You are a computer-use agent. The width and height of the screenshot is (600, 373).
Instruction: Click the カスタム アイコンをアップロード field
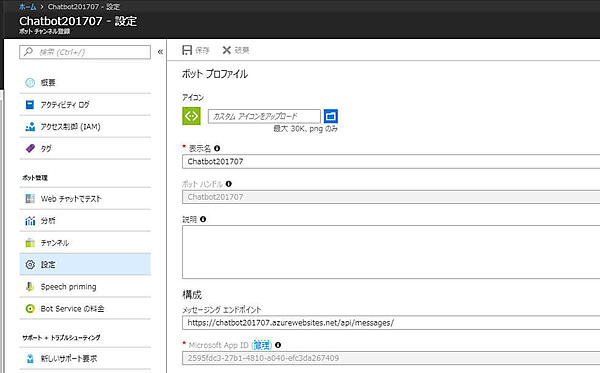[x=264, y=116]
